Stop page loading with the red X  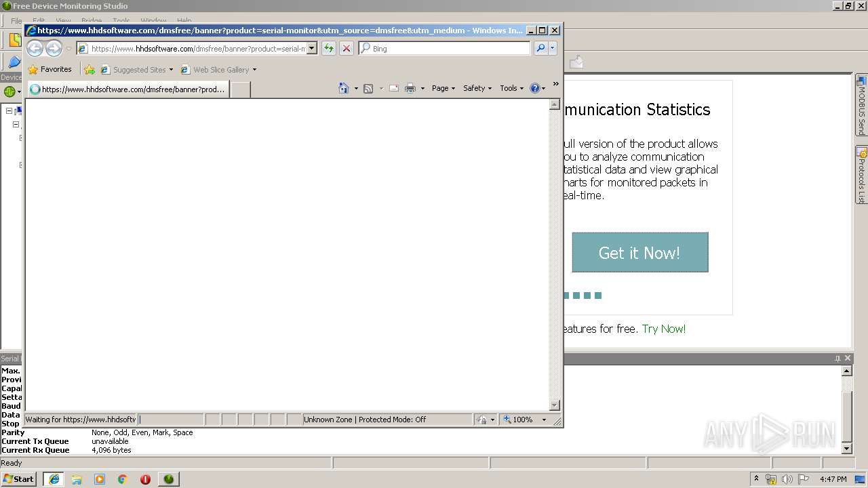pos(347,48)
